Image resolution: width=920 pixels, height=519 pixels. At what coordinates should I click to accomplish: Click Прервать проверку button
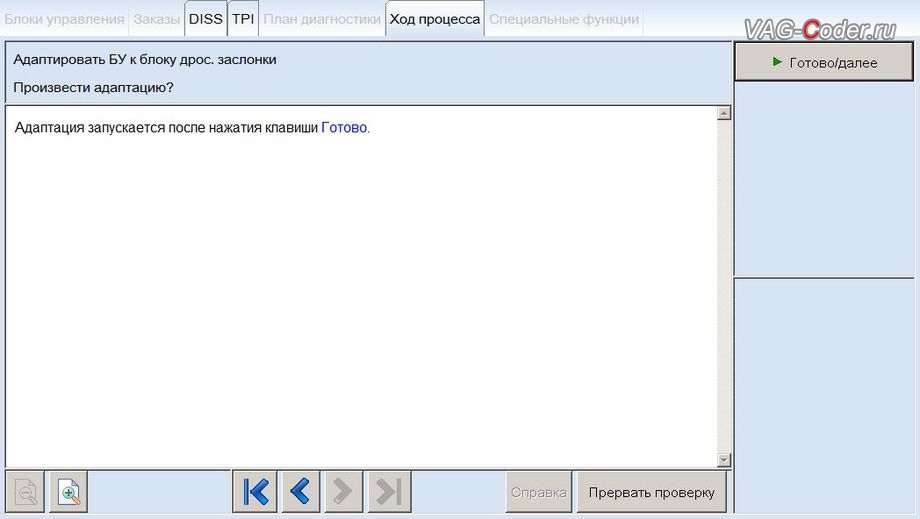pyautogui.click(x=651, y=492)
